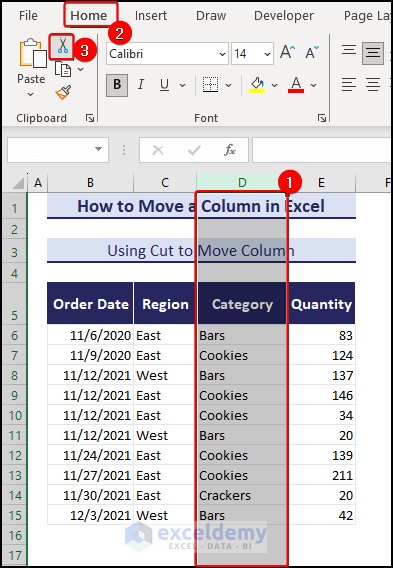Screen dimensions: 393x568
Task: Switch to the Draw tab
Action: pyautogui.click(x=211, y=16)
